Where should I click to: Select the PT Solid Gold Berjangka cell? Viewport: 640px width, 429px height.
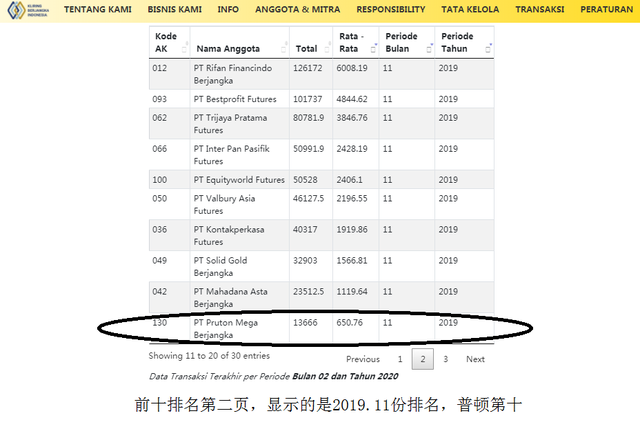click(x=240, y=267)
